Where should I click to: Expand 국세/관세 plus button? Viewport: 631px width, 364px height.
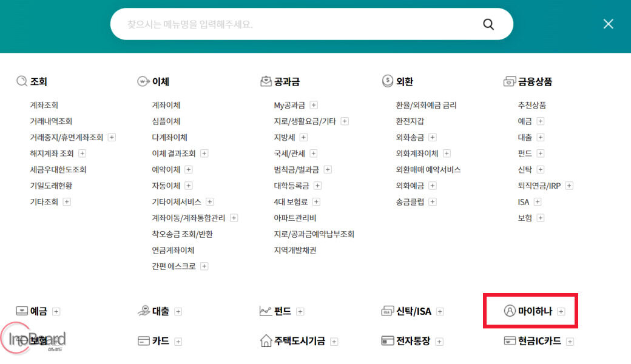click(314, 153)
